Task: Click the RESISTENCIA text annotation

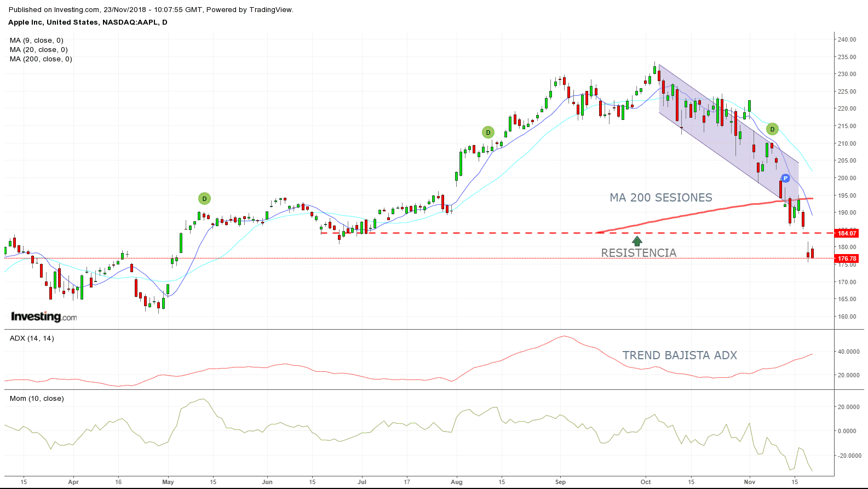Action: tap(639, 253)
